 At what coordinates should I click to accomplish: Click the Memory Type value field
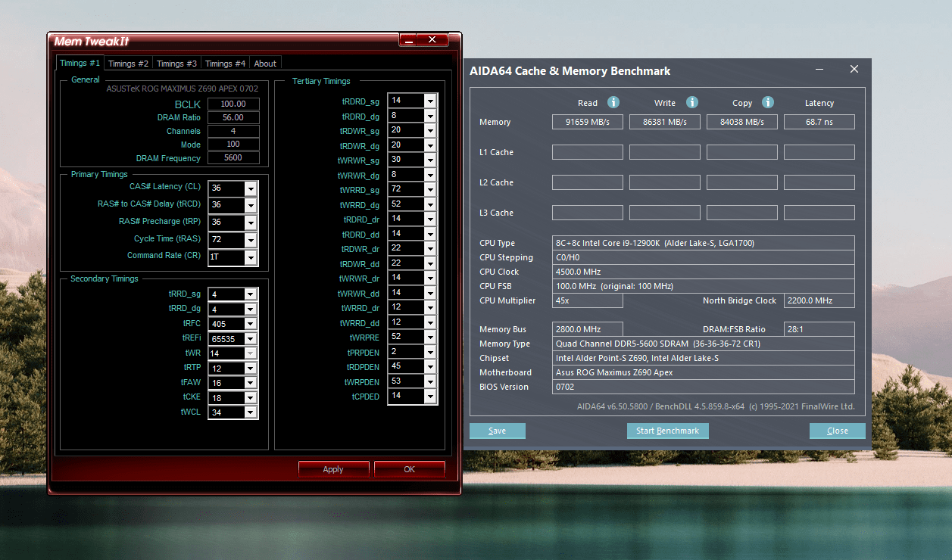coord(704,344)
